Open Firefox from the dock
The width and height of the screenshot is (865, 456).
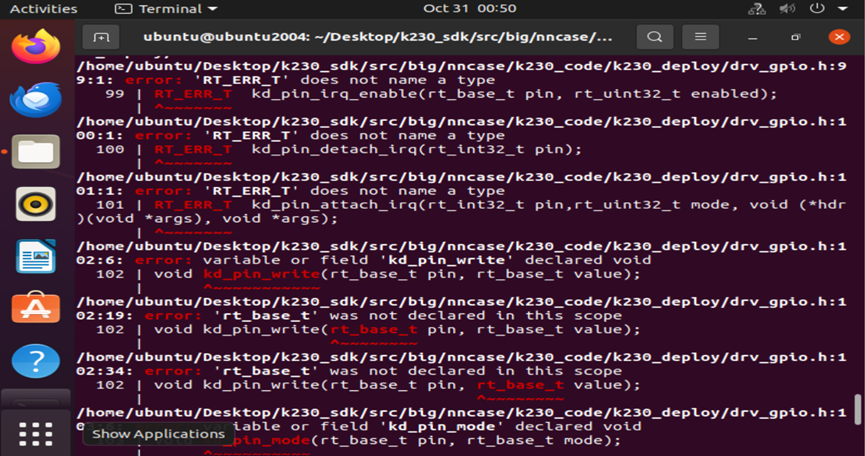pos(36,46)
